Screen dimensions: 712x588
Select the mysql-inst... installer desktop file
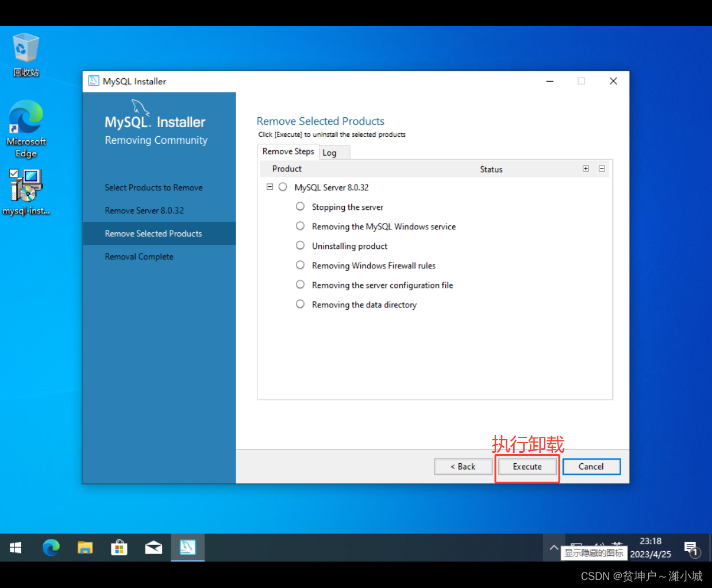tap(26, 192)
